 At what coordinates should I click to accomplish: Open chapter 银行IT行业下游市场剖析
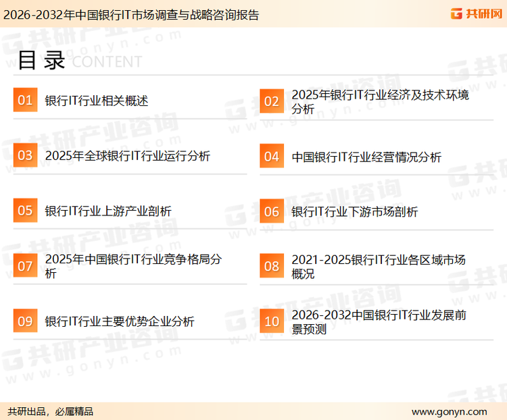(x=354, y=212)
